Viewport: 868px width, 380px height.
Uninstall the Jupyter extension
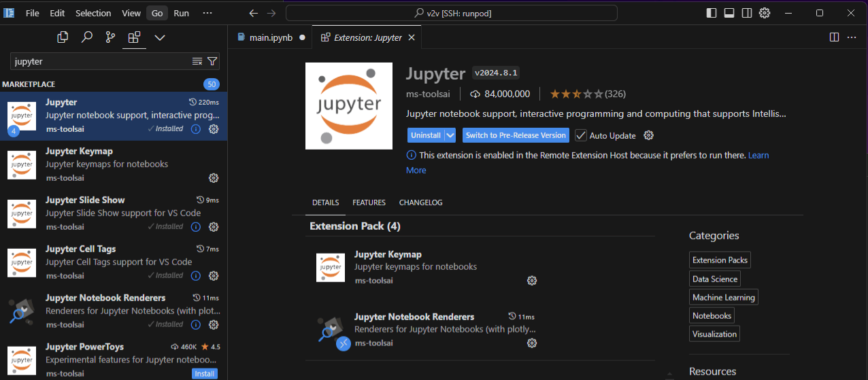click(x=426, y=135)
